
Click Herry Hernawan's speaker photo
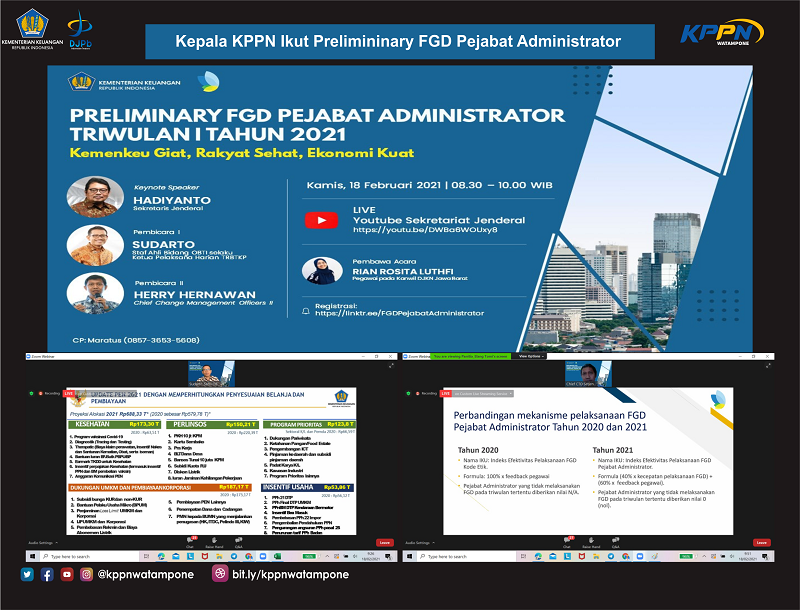(x=95, y=294)
